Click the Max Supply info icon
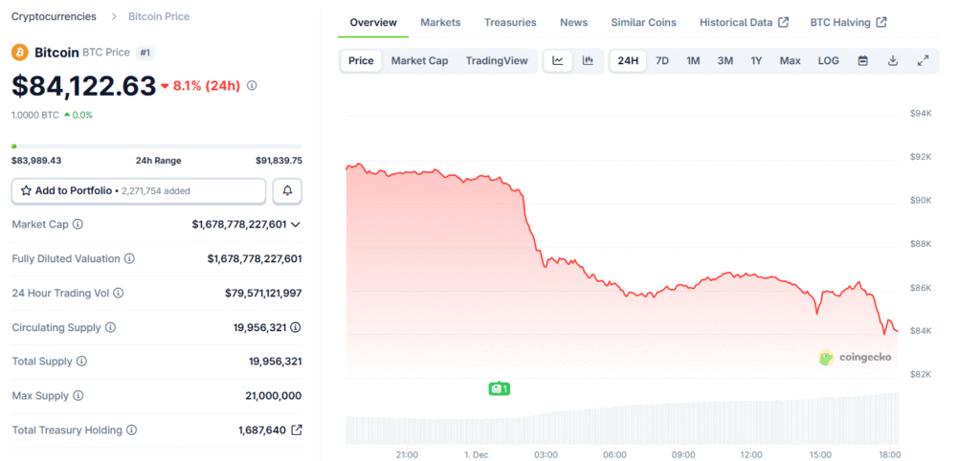 78,395
